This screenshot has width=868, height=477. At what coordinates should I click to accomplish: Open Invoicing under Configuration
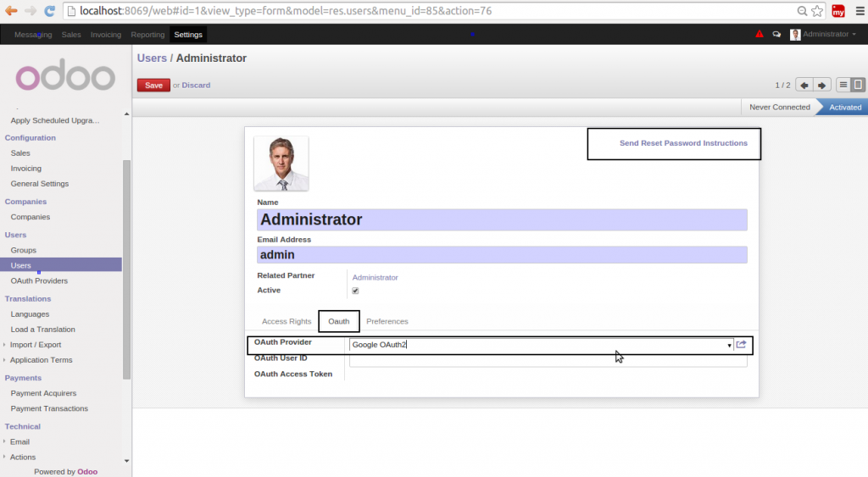click(x=26, y=169)
